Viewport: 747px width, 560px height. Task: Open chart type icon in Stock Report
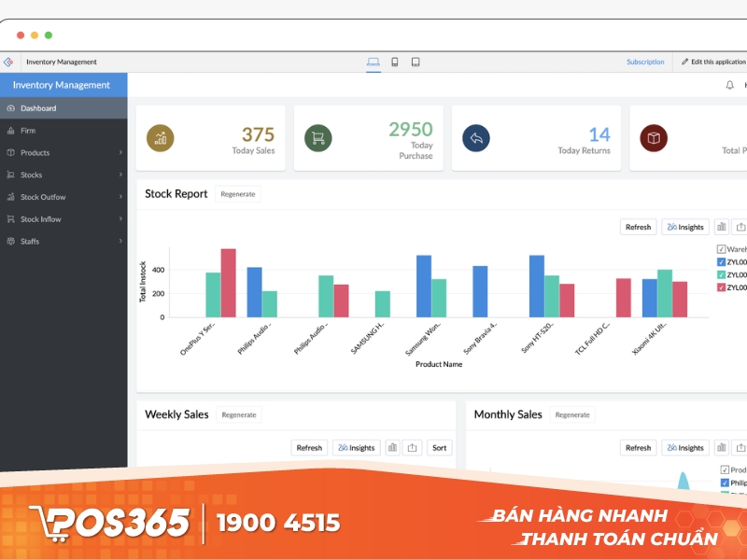click(722, 227)
